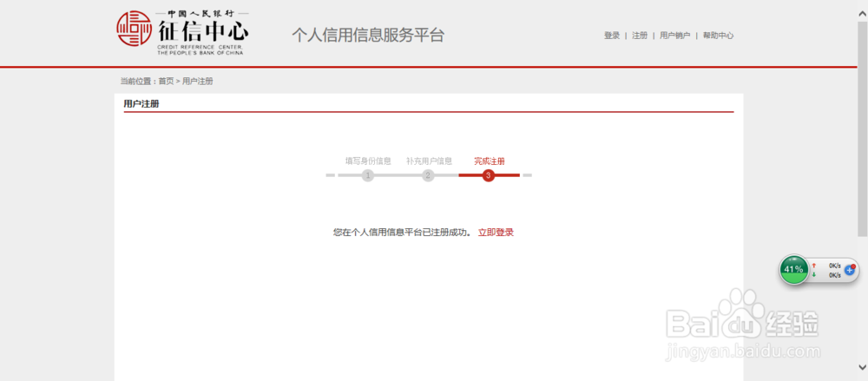Click the green 41% floating ball
868x381 pixels.
point(794,269)
